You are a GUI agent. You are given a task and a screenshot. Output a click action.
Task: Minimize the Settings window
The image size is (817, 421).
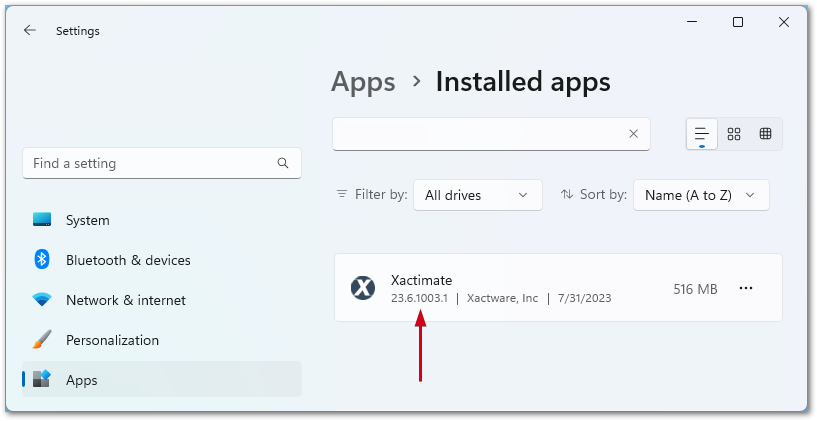[x=692, y=22]
